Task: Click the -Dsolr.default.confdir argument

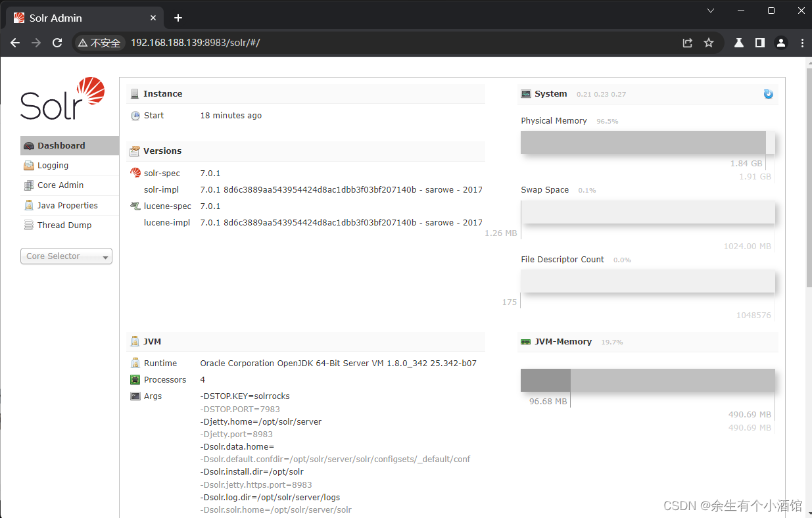Action: coord(335,459)
